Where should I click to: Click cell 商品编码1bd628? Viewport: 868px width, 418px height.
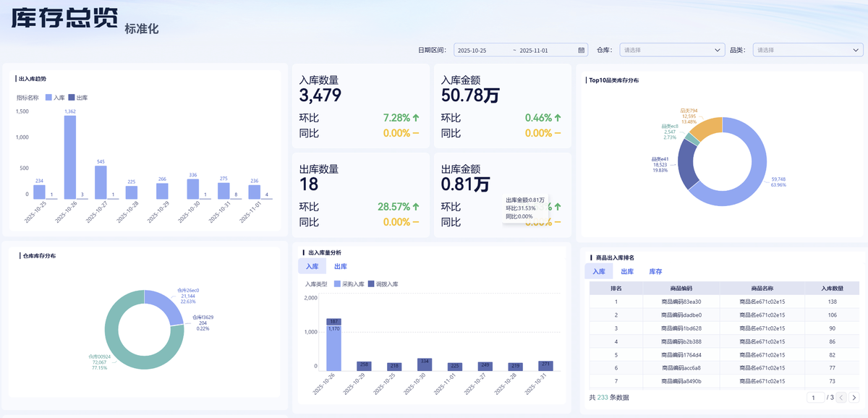click(681, 328)
